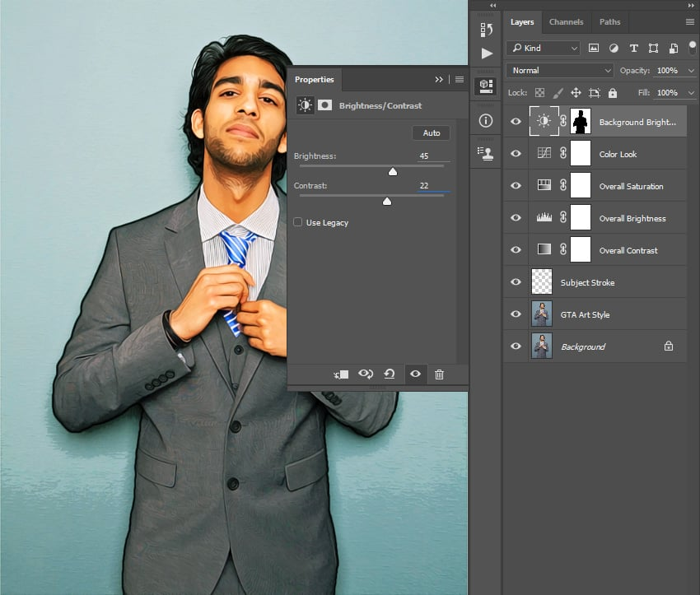Hide the Subject Stroke layer
700x595 pixels.
(516, 282)
